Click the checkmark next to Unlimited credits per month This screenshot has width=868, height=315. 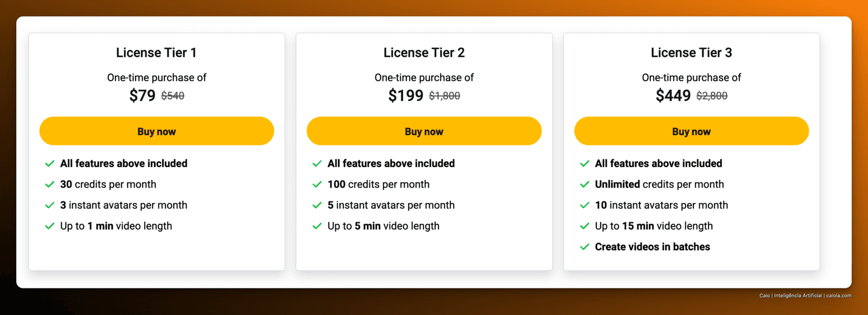click(585, 184)
